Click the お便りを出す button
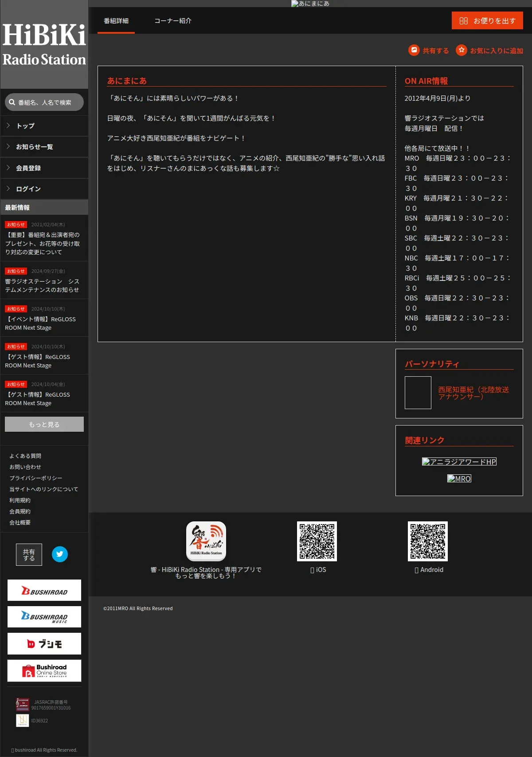532x757 pixels. click(x=487, y=20)
